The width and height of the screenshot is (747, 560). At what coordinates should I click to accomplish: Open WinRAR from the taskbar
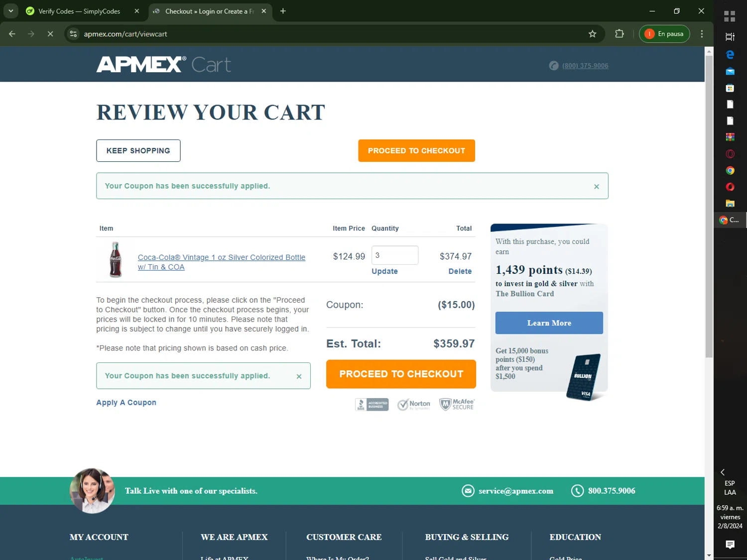pos(730,137)
